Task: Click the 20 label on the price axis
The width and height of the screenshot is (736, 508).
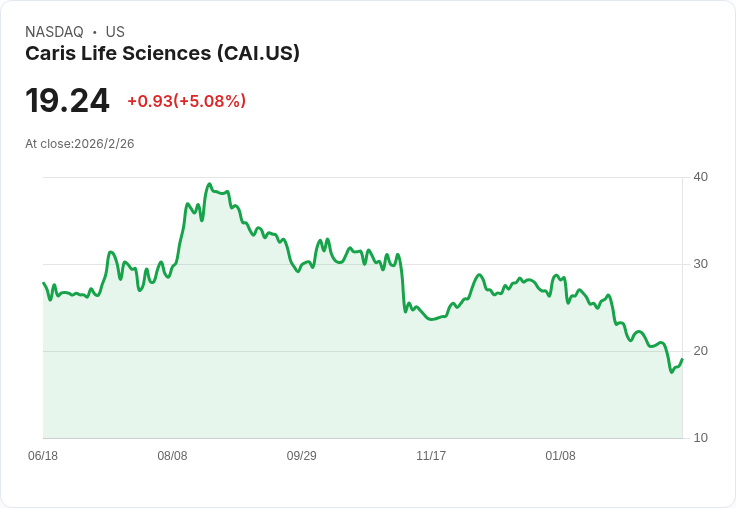Action: [x=701, y=351]
